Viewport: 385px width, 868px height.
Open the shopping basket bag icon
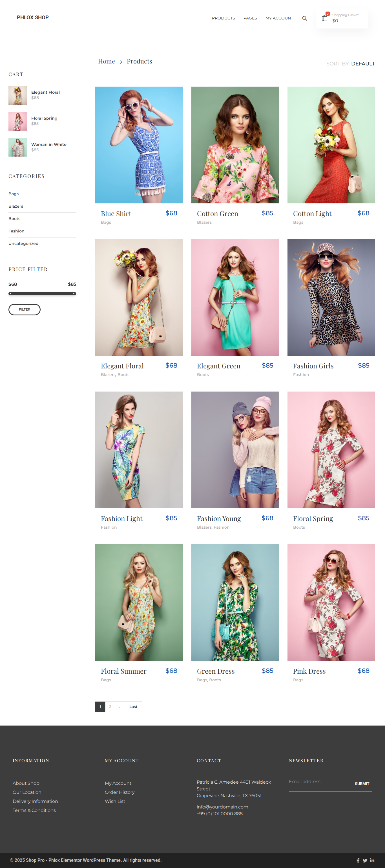pos(324,18)
